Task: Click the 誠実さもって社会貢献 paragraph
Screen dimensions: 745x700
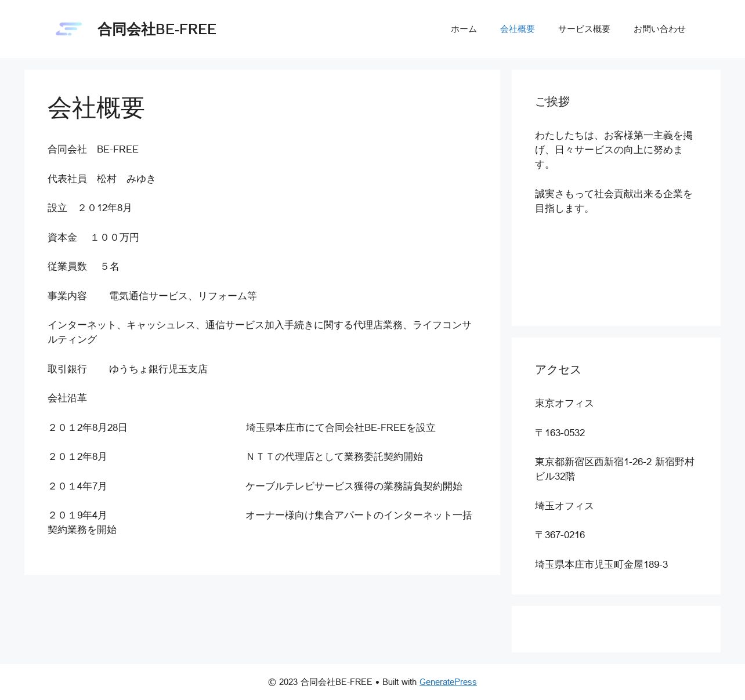Action: click(614, 201)
